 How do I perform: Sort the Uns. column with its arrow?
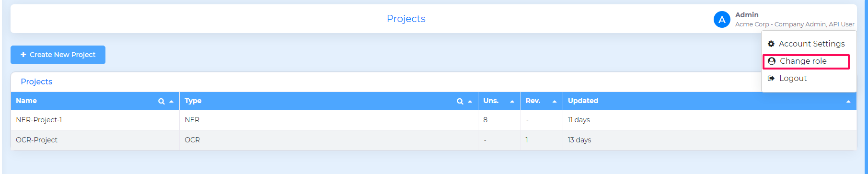(512, 102)
